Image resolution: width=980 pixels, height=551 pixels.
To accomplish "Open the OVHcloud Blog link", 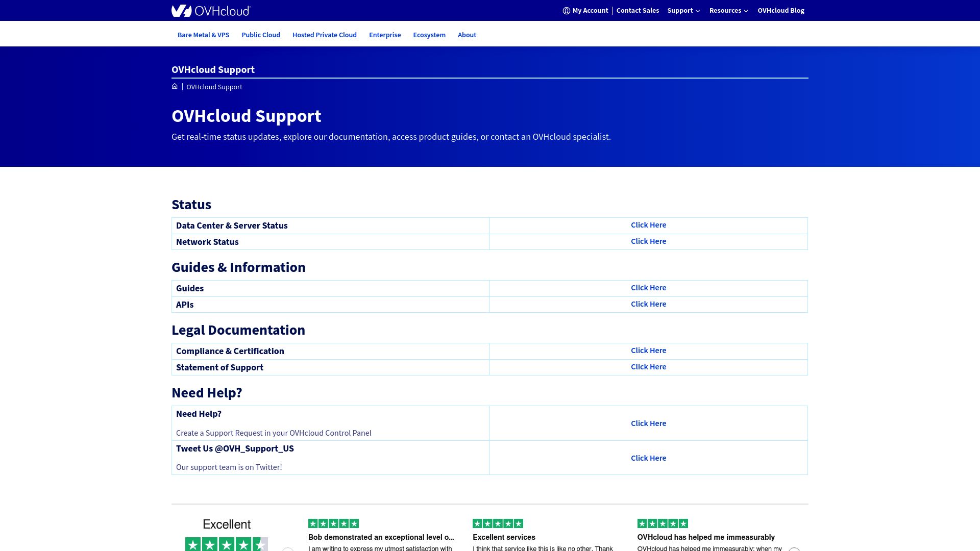I will pyautogui.click(x=780, y=11).
